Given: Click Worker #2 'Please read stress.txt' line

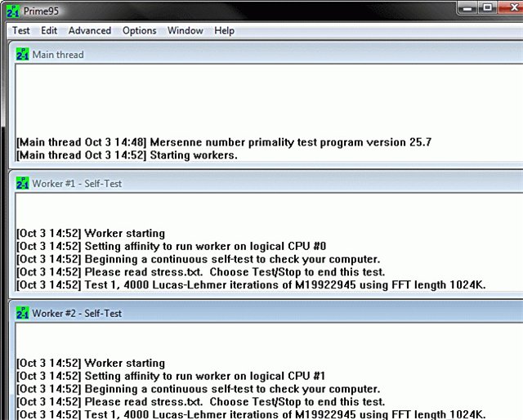Looking at the screenshot, I should (x=200, y=402).
